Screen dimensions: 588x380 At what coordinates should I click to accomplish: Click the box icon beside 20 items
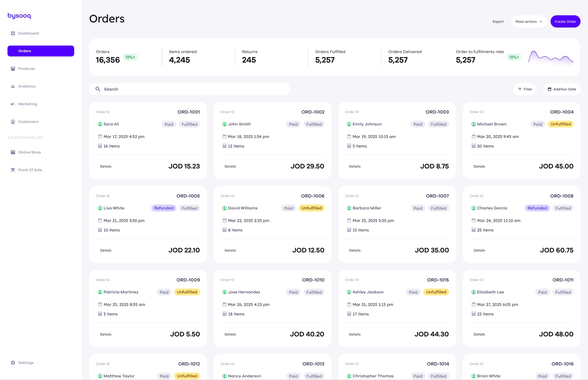(474, 146)
